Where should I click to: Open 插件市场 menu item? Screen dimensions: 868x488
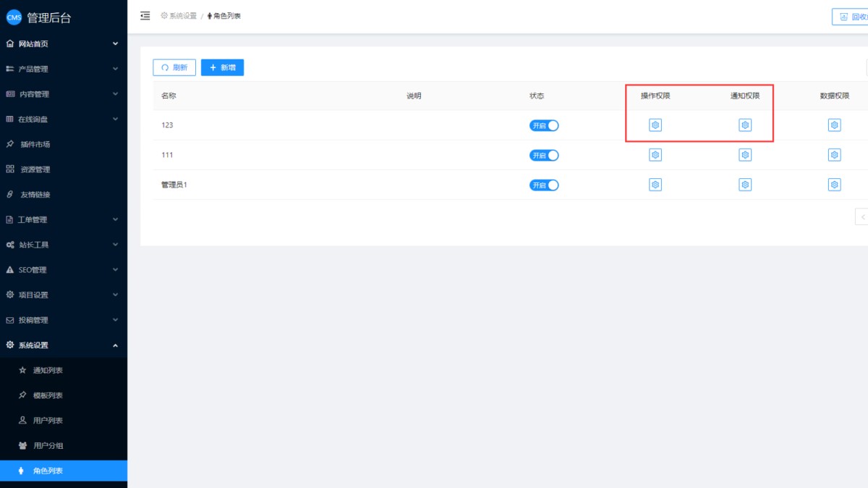click(x=64, y=144)
